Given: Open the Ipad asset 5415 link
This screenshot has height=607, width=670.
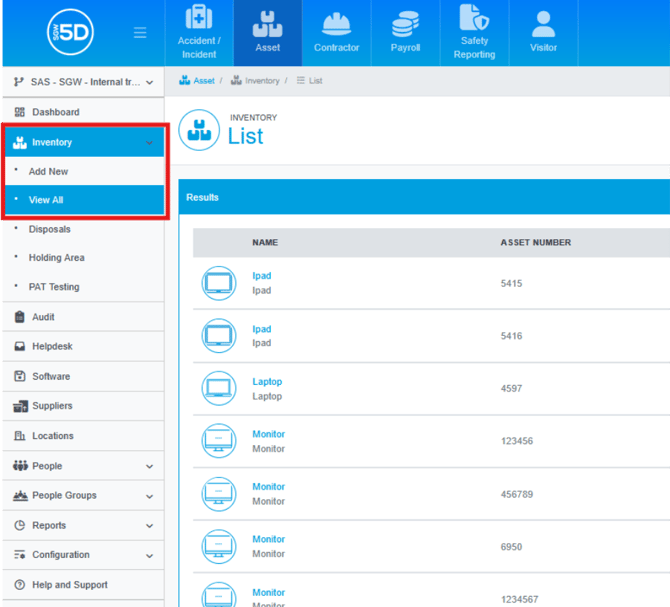Looking at the screenshot, I should [x=261, y=276].
